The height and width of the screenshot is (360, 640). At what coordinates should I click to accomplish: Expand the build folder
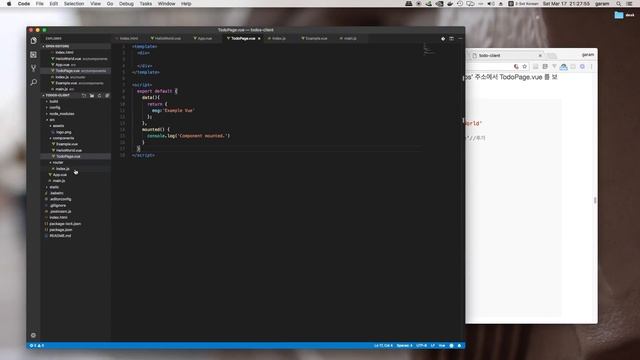tap(53, 101)
